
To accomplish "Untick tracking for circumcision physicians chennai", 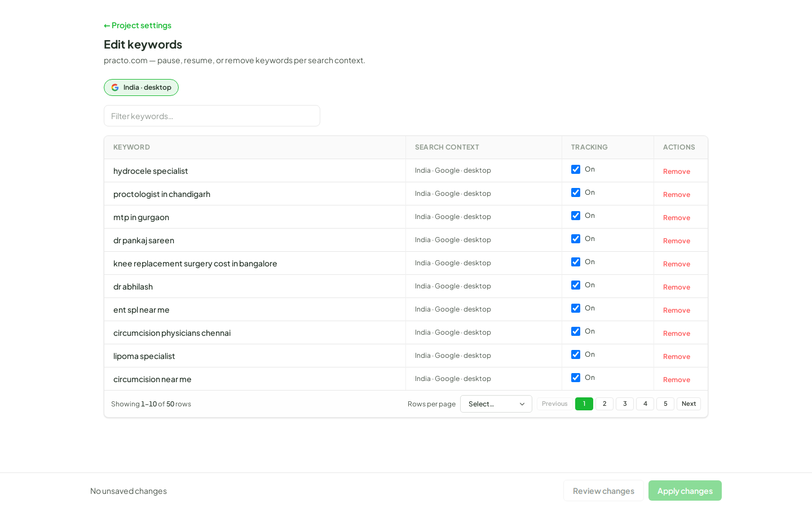I will [576, 331].
